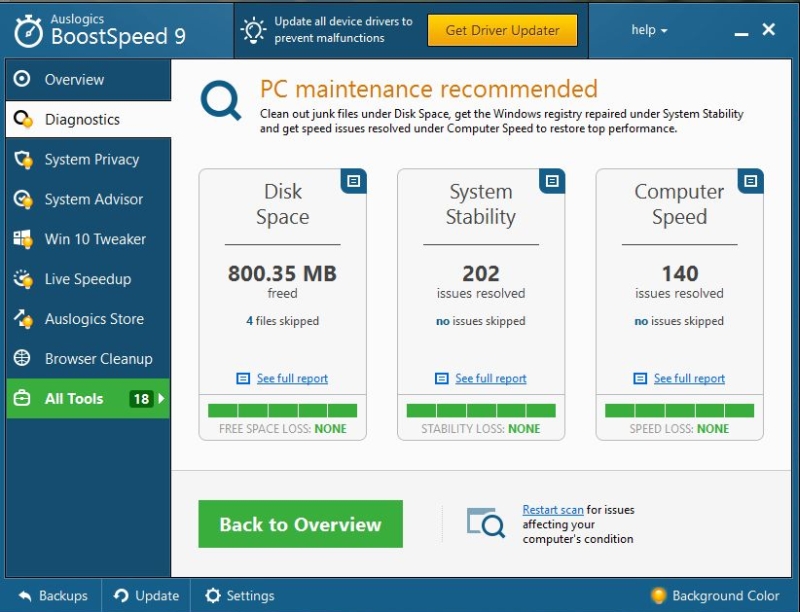800x612 pixels.
Task: Click report icon beside Disk Space full report
Action: click(243, 378)
